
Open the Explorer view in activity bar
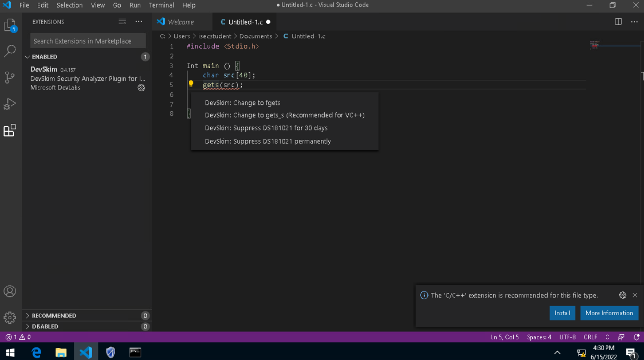click(x=10, y=25)
